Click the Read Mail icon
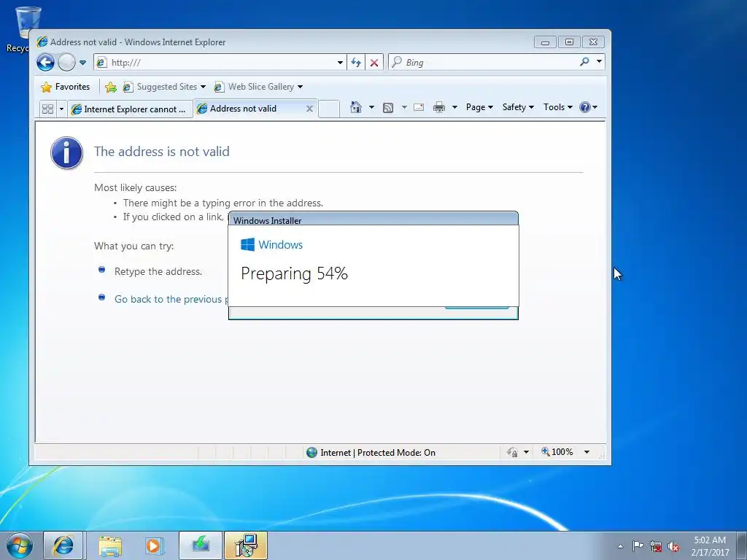This screenshot has height=560, width=747. [419, 107]
